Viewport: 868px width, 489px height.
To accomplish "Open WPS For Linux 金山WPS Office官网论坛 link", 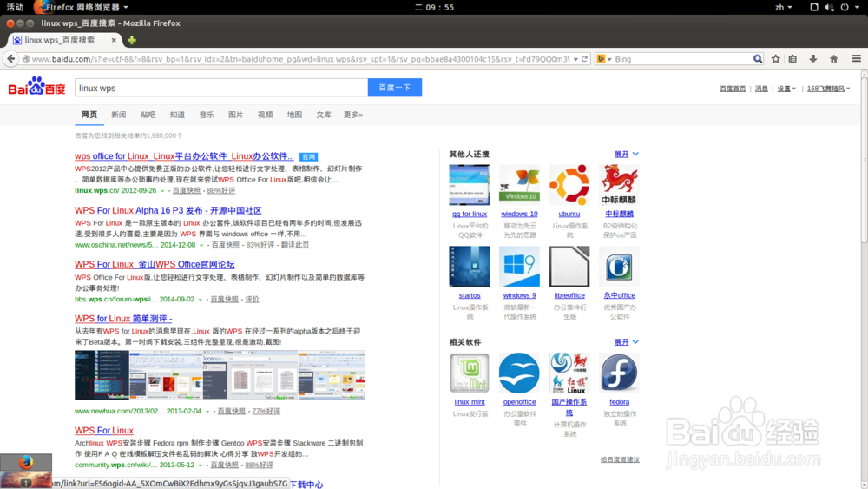I will (155, 264).
